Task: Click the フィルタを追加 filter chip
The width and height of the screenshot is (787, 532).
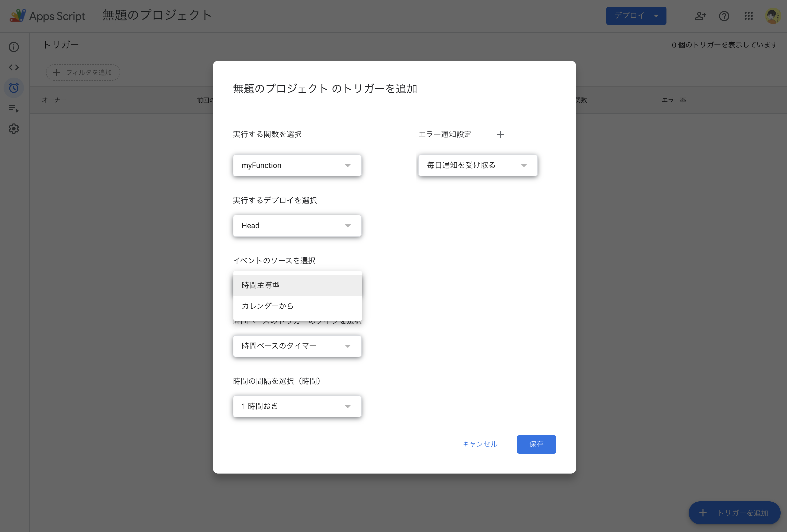Action: coord(83,72)
